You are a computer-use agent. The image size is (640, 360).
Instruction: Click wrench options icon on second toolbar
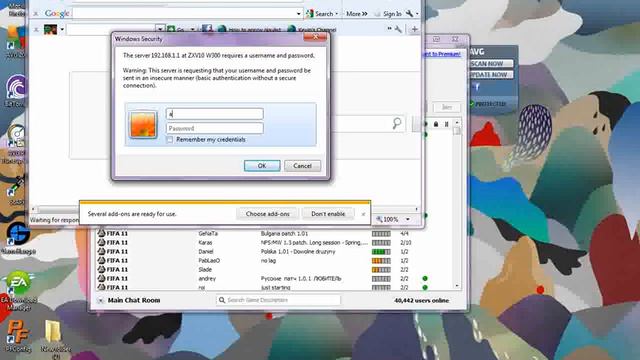pyautogui.click(x=398, y=29)
